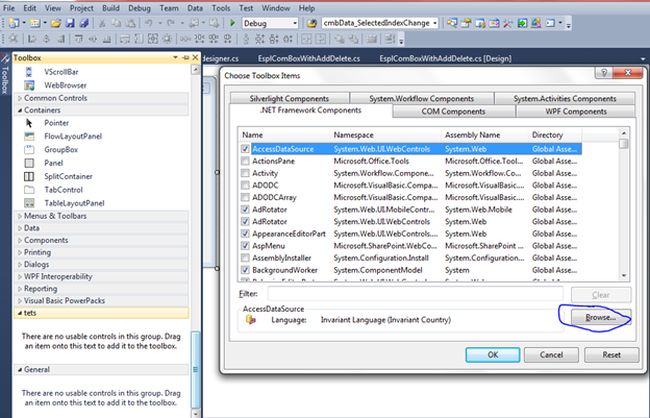Viewport: 650px width, 418px height.
Task: Click the Align Lefts layout icon
Action: (x=31, y=39)
